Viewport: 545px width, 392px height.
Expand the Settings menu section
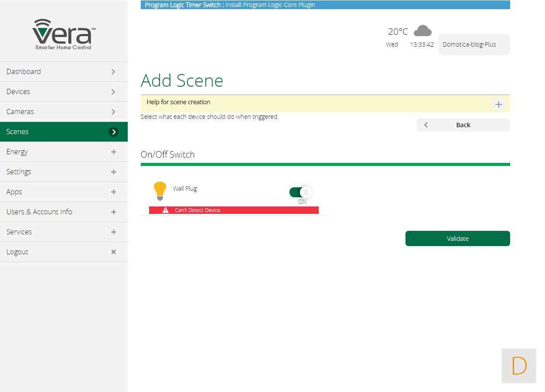coord(64,172)
